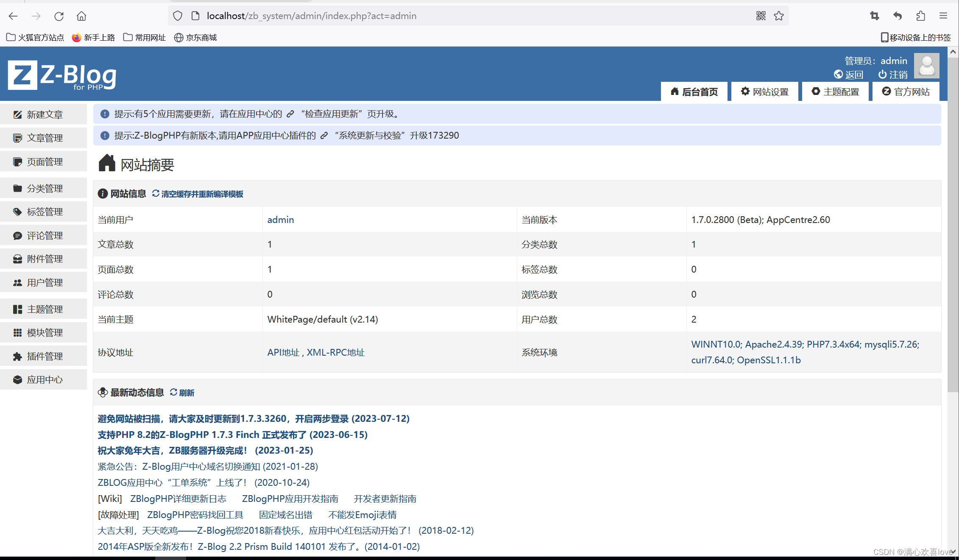The width and height of the screenshot is (959, 560).
Task: Open the App Center box icon
Action: click(17, 380)
